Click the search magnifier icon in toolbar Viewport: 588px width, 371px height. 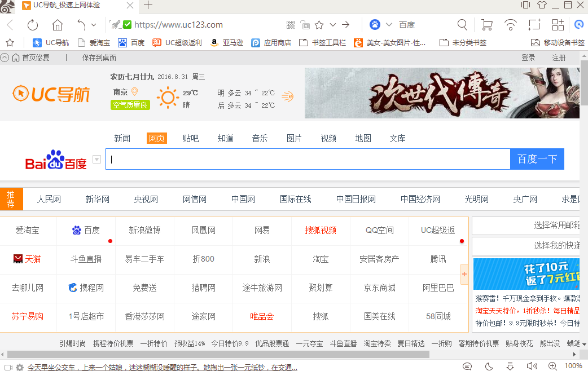coord(462,25)
